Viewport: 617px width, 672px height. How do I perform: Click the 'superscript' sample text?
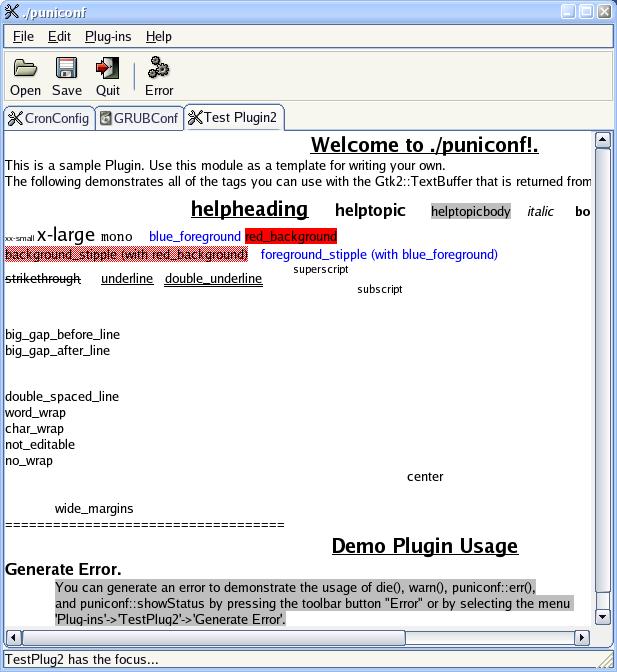(321, 270)
